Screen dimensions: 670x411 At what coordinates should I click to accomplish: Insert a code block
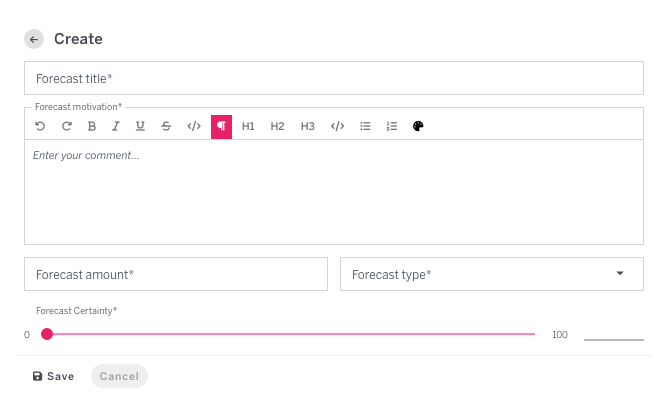pyautogui.click(x=338, y=126)
